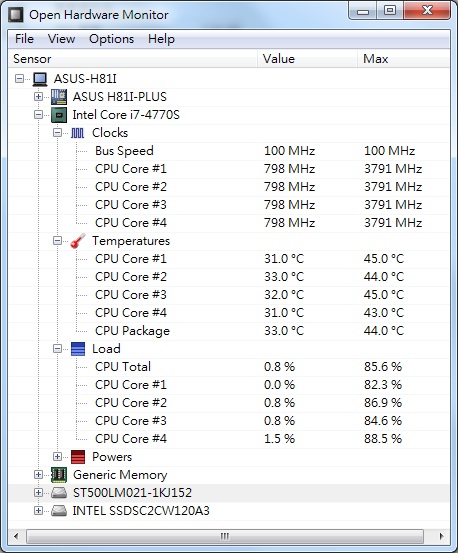Collapse the Temperatures section
458x553 pixels.
[x=57, y=241]
